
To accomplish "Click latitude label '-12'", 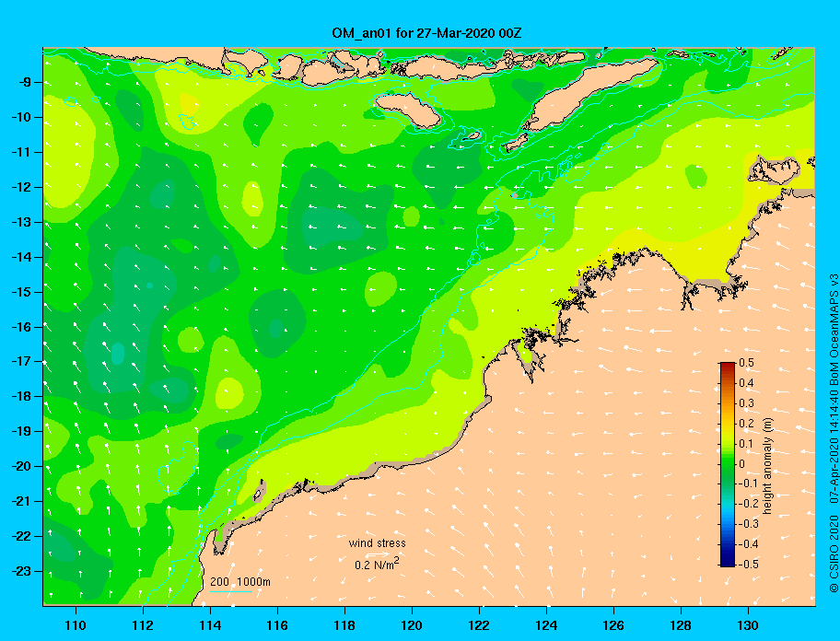I will click(x=23, y=188).
